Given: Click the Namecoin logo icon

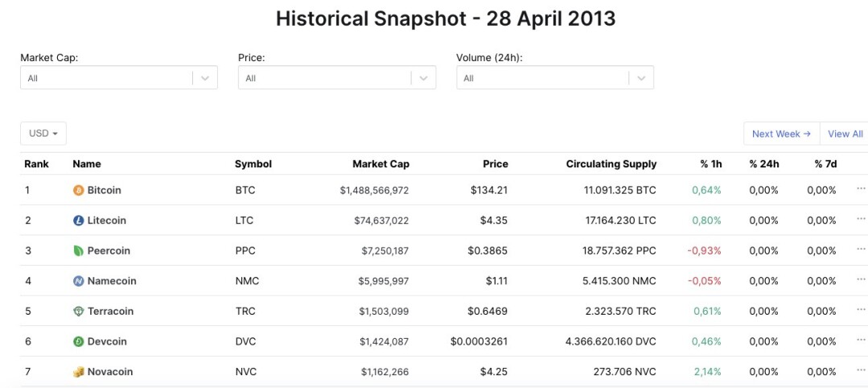Looking at the screenshot, I should click(79, 281).
